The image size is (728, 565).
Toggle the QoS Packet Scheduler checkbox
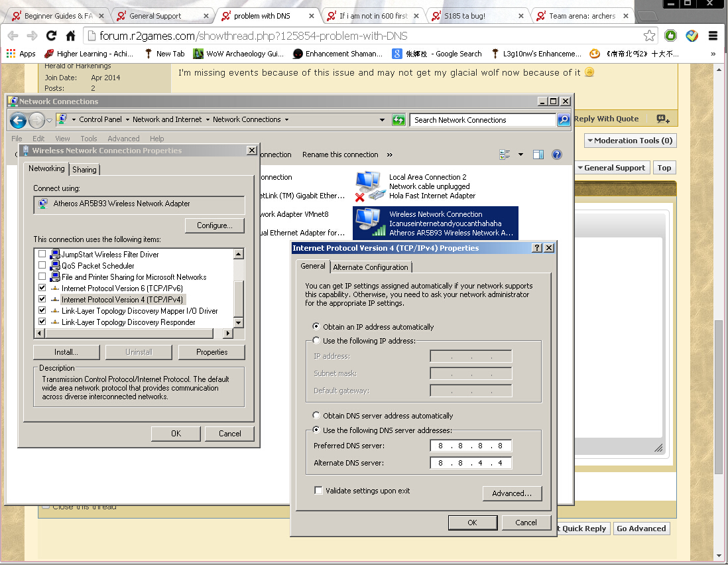pyautogui.click(x=42, y=266)
